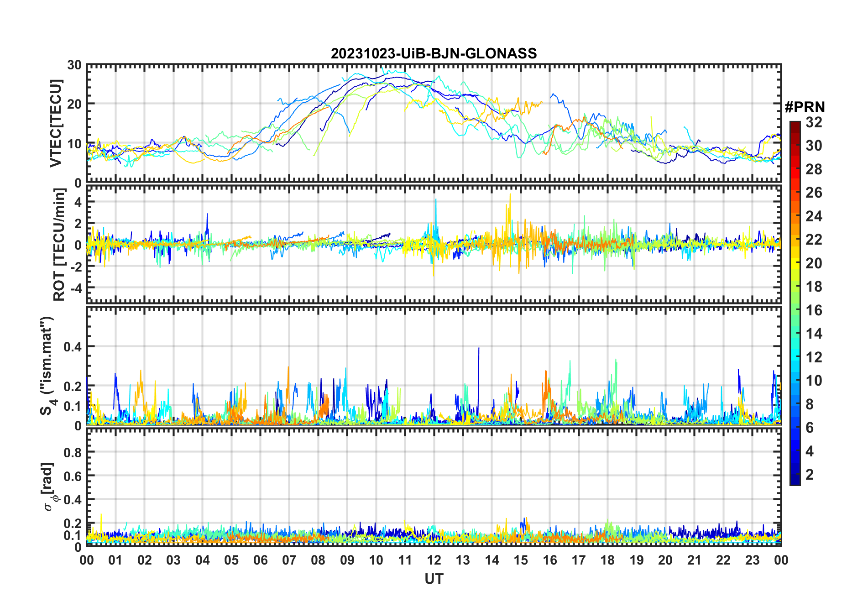Click the "-2" tick on ROT axis
Image resolution: width=868 pixels, height=607 pixels.
click(x=76, y=267)
